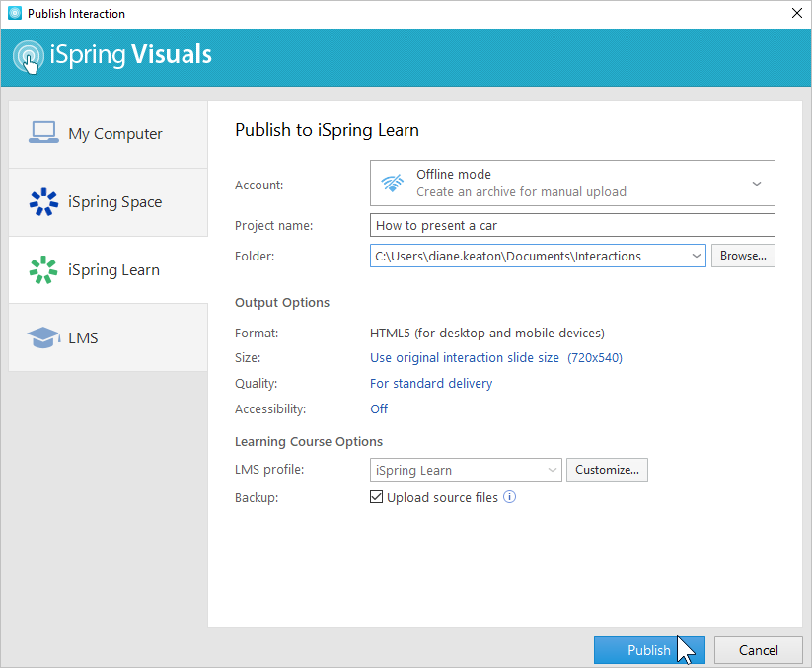Click the info icon beside Upload source files
Screen dimensions: 812x668
[510, 497]
